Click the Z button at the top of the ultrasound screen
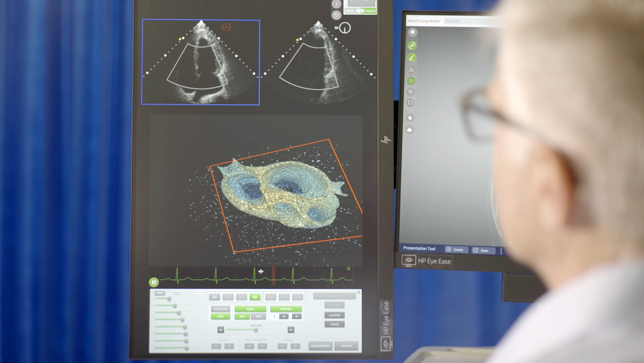 [336, 4]
